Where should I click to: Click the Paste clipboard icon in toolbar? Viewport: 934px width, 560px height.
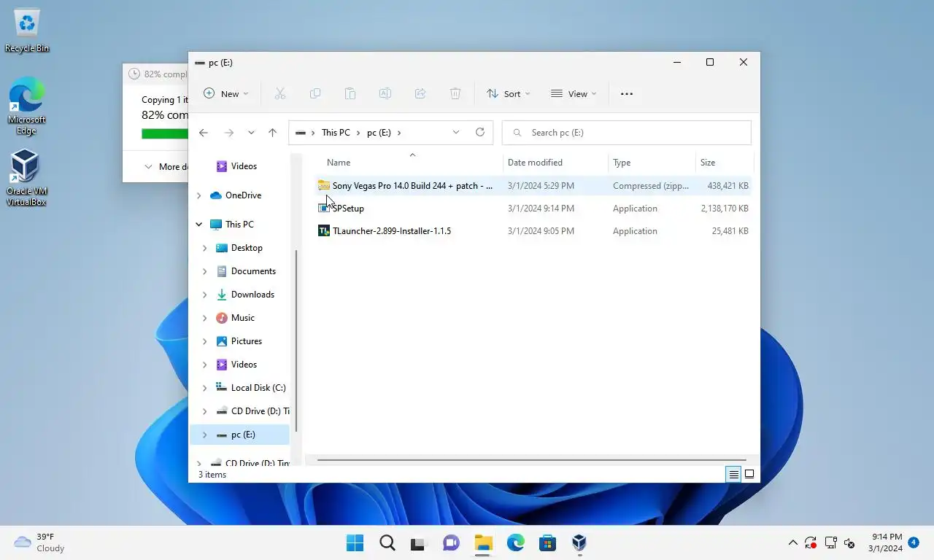(x=350, y=93)
